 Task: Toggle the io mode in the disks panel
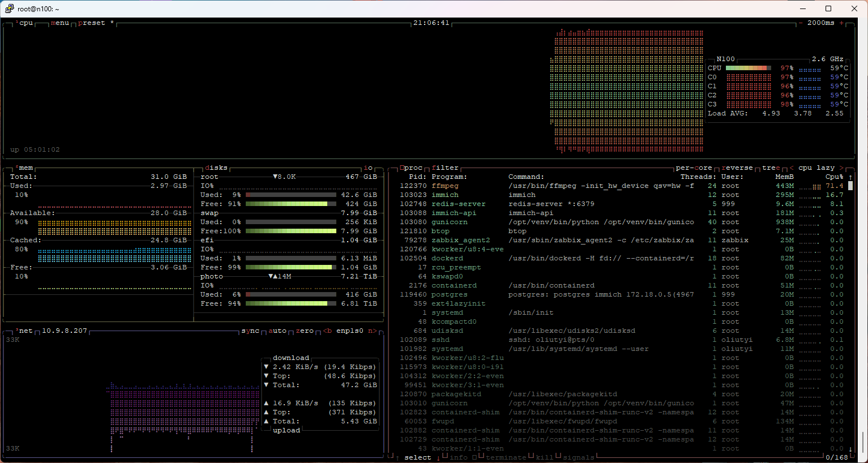(x=368, y=168)
